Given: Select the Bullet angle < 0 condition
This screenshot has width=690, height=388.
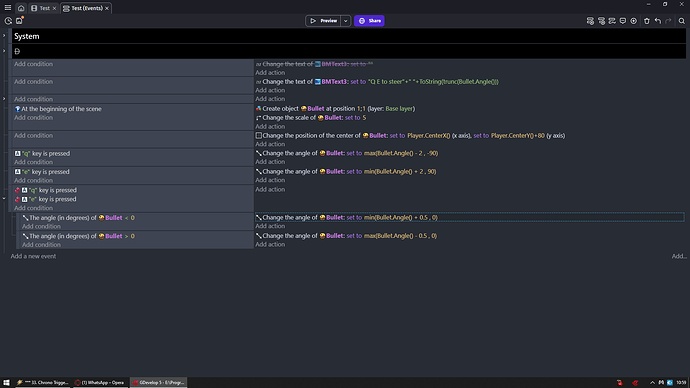Looking at the screenshot, I should (79, 218).
